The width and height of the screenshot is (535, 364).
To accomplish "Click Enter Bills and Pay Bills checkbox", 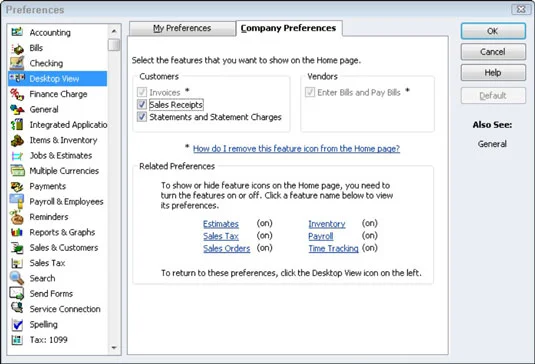I will (x=310, y=92).
